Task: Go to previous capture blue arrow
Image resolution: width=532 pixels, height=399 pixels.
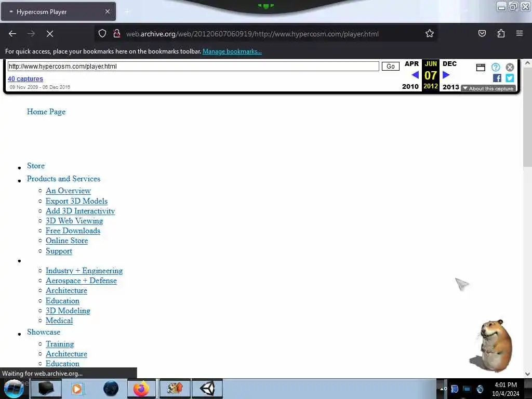Action: point(415,75)
